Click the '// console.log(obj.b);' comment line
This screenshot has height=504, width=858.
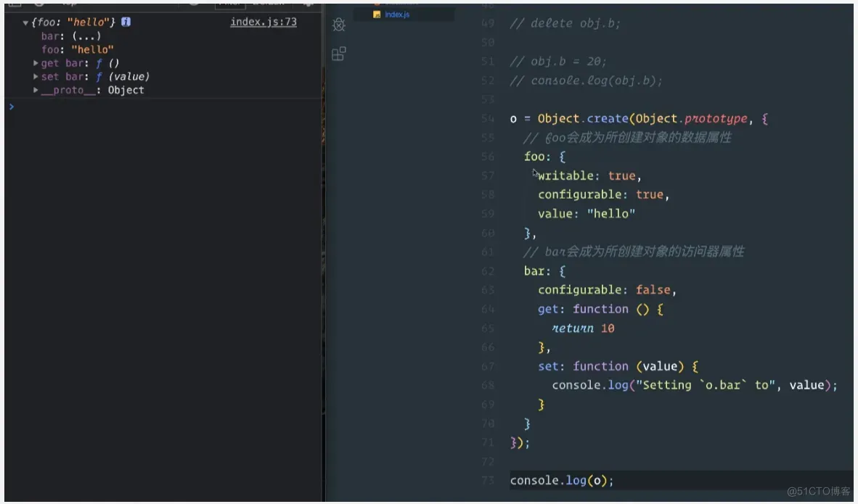(x=586, y=81)
